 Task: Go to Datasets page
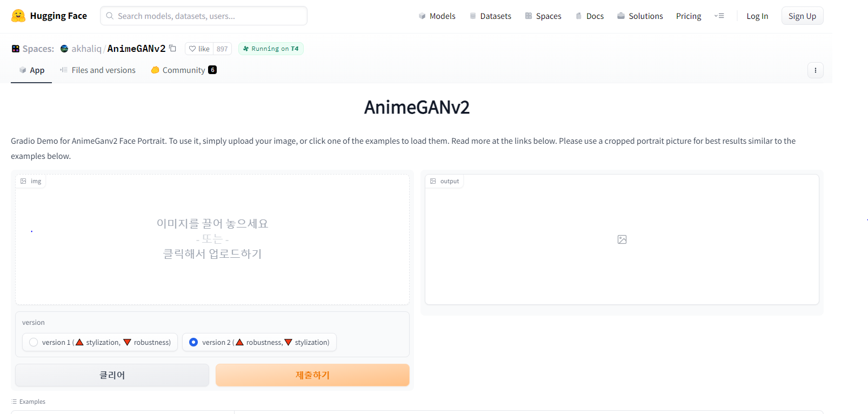[x=490, y=16]
